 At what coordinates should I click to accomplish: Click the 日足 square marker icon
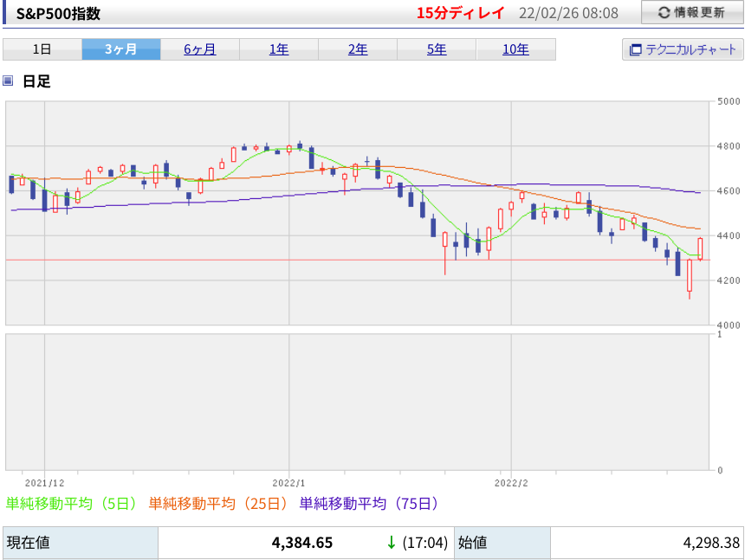point(8,80)
